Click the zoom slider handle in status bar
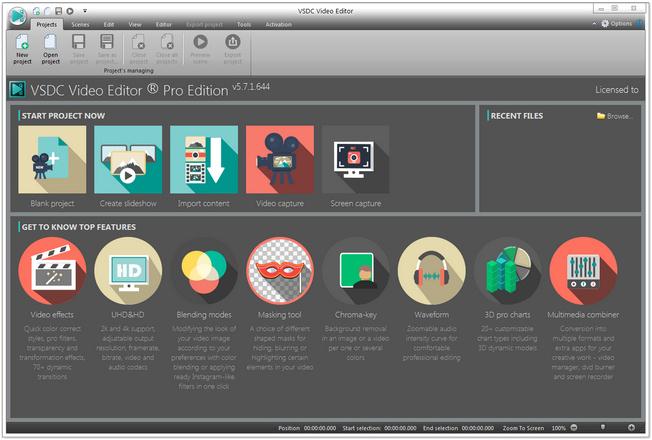 (602, 427)
